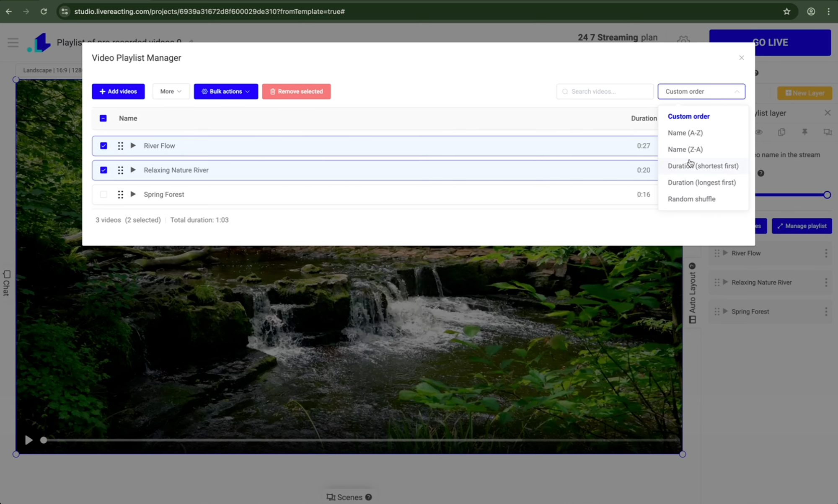Screen dimensions: 838x504
Task: Bookmark page with the star icon
Action: [x=786, y=11]
